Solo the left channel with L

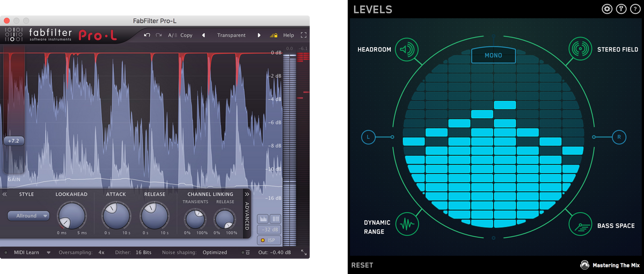pos(368,137)
